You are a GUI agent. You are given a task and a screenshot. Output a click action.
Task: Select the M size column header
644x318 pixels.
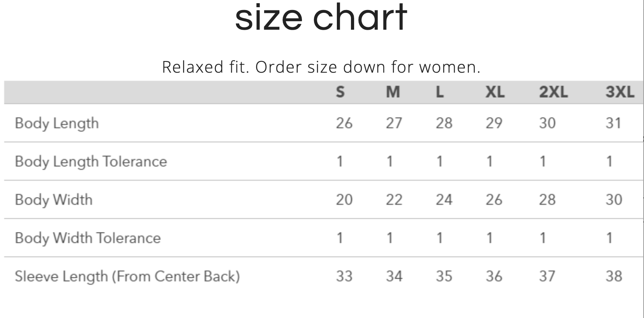pos(393,92)
